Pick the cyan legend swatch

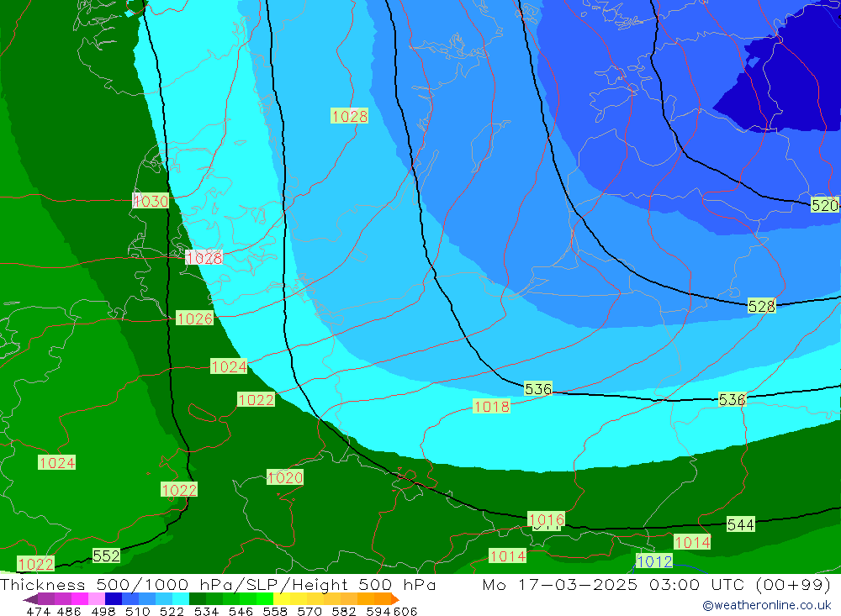tap(181, 599)
